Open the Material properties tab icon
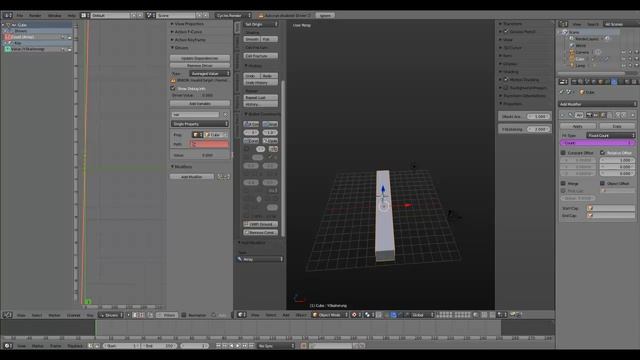This screenshot has width=640, height=360. coord(627,82)
